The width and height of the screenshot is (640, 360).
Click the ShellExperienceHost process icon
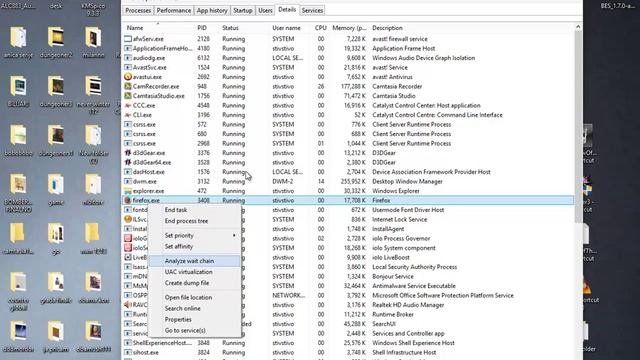click(128, 343)
